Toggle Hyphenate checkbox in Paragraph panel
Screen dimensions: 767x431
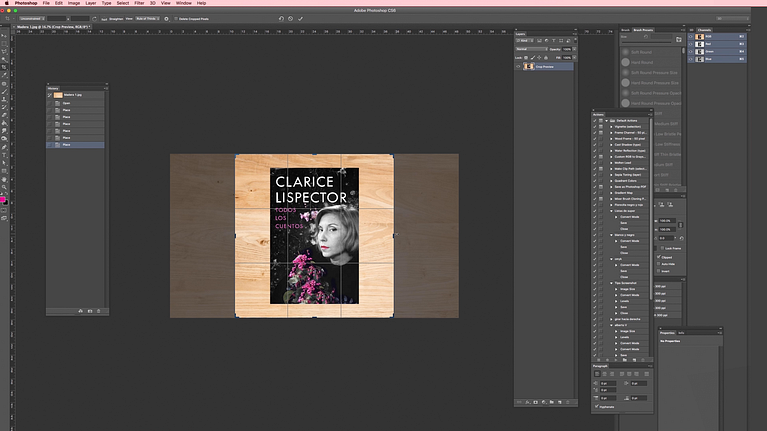[597, 406]
